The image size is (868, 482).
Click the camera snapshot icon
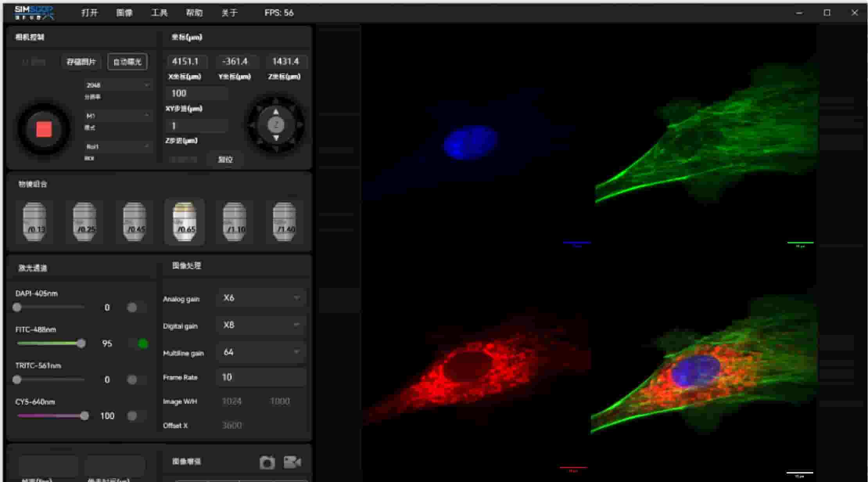[267, 462]
